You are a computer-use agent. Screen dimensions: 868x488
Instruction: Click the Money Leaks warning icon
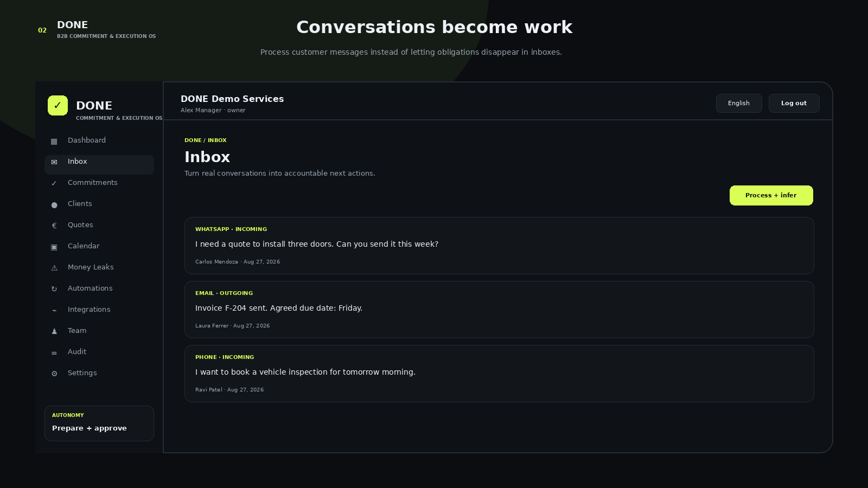(x=54, y=268)
